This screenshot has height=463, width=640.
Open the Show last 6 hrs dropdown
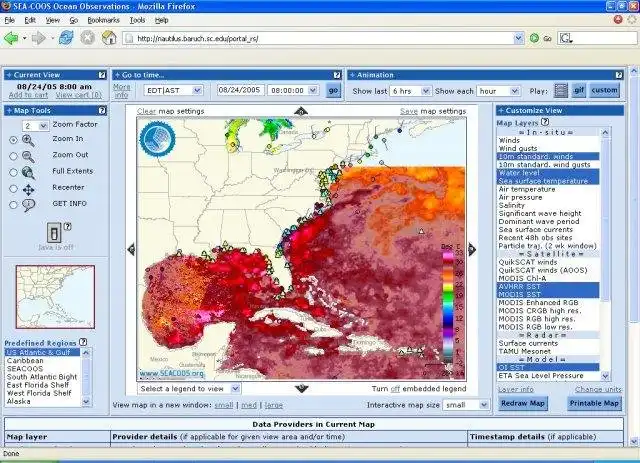coord(410,91)
